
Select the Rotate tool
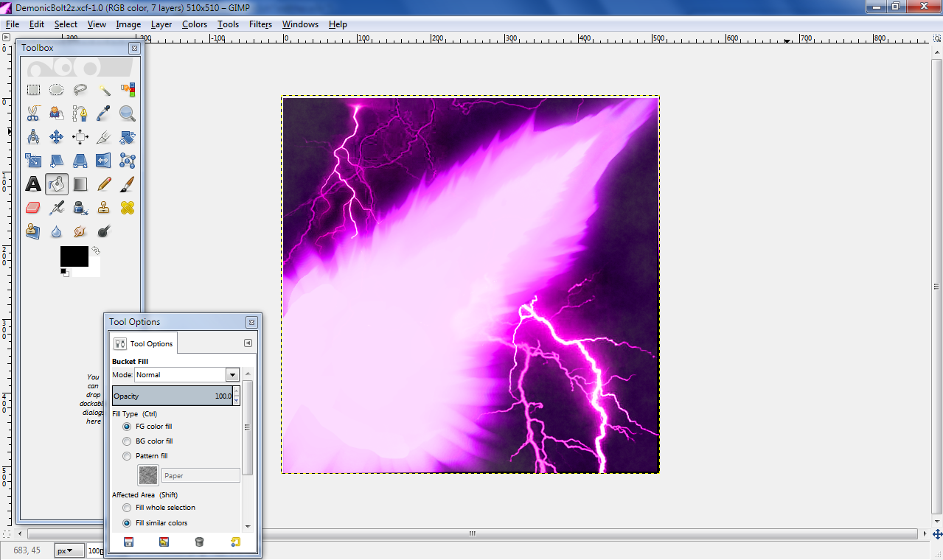(x=128, y=137)
